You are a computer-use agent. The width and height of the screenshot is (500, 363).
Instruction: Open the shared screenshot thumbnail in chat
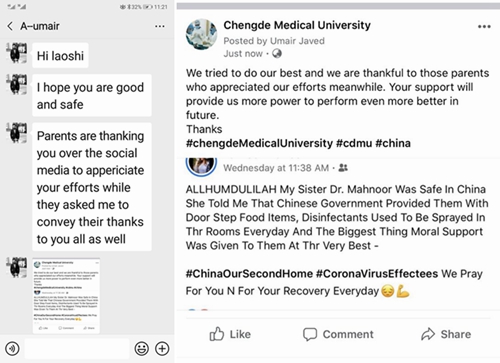pos(66,296)
